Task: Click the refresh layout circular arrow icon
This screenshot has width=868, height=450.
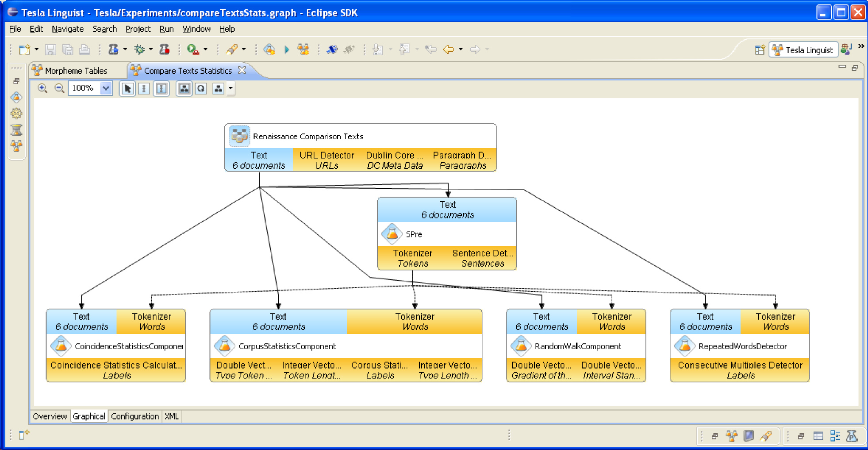Action: [x=201, y=88]
